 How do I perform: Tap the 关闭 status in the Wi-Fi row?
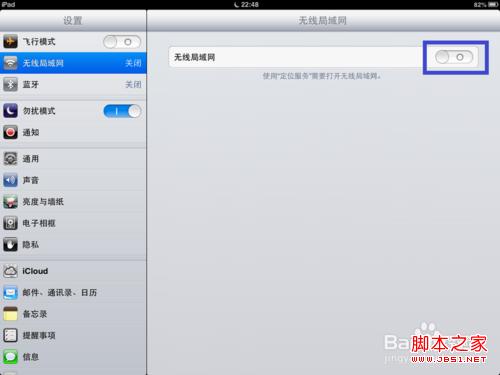[133, 63]
